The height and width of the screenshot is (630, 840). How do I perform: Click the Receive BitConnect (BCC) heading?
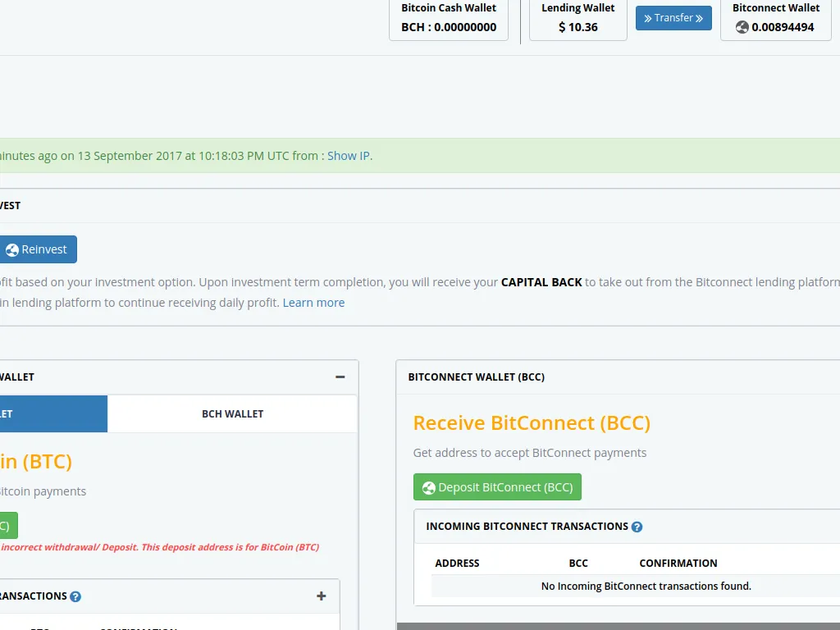click(532, 422)
